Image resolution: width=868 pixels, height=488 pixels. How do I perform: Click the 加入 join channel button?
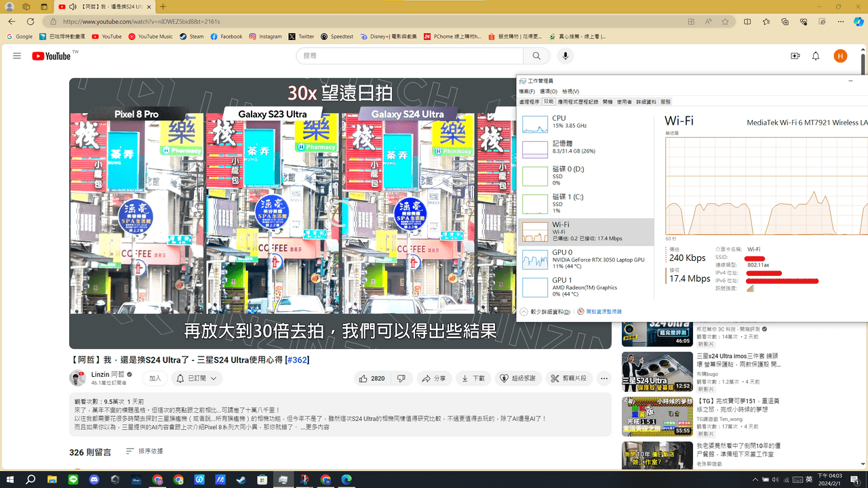[x=155, y=378]
